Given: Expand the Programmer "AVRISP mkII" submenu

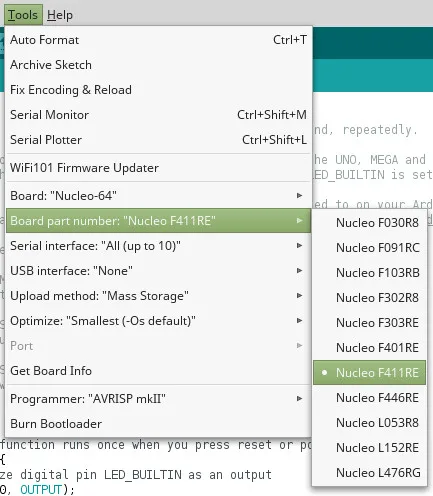Looking at the screenshot, I should 158,399.
